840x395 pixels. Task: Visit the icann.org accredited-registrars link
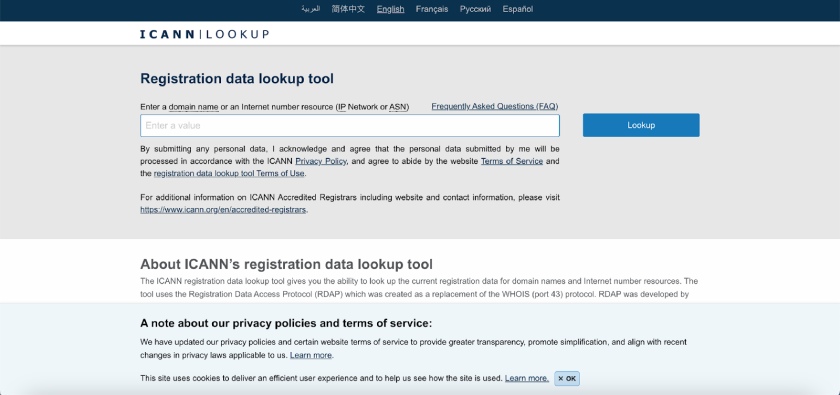223,210
